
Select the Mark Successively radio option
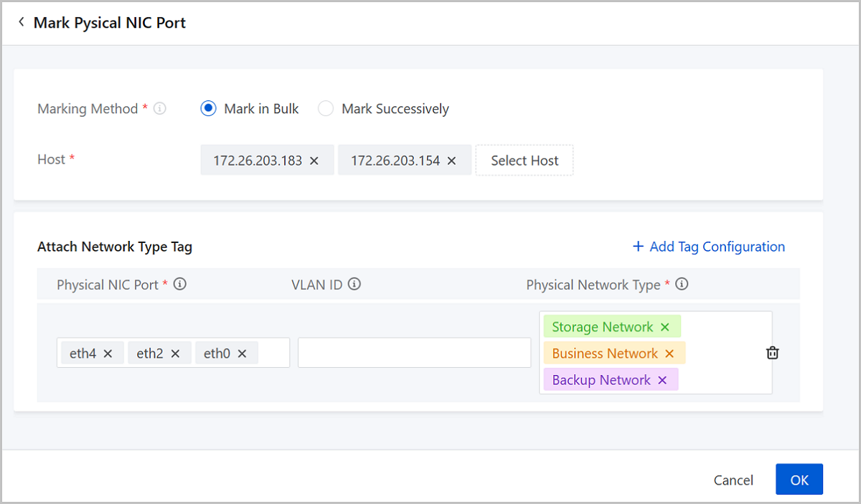click(x=326, y=109)
